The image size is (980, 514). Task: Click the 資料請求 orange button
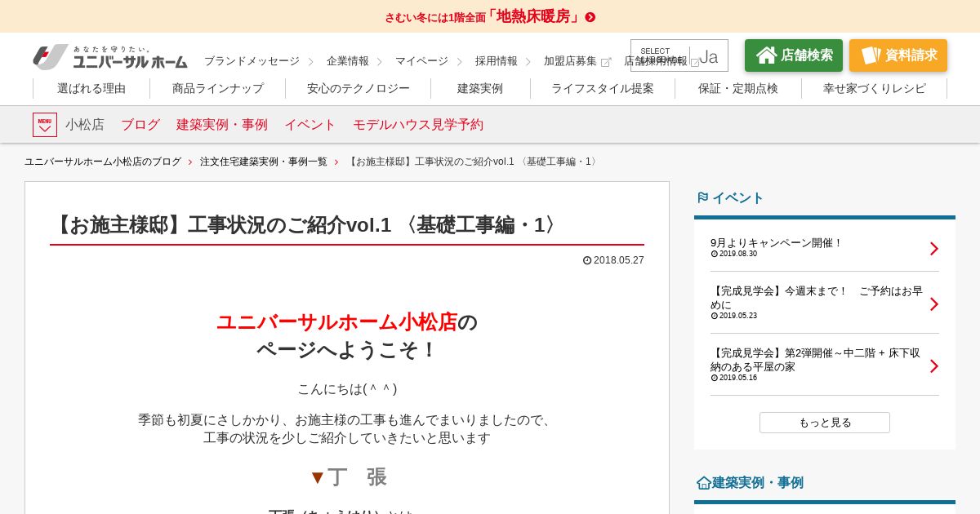tap(898, 55)
